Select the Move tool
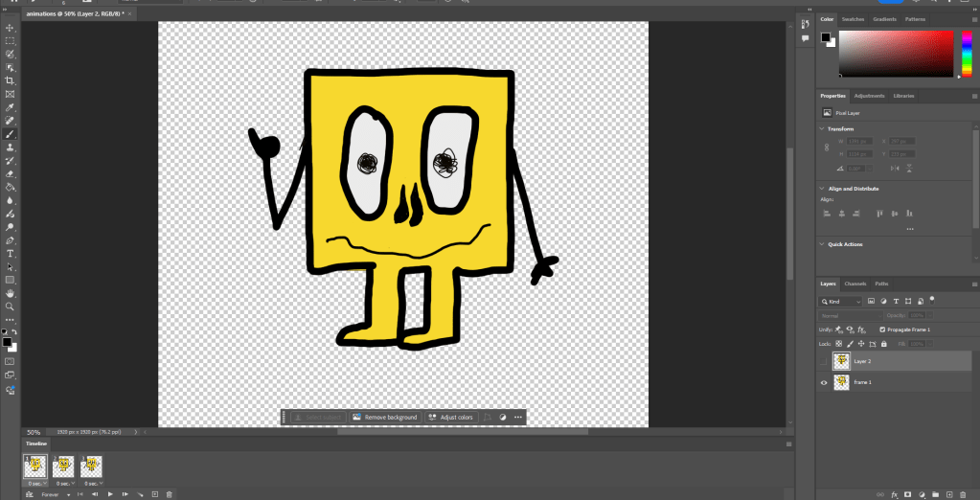This screenshot has height=500, width=980. point(10,28)
